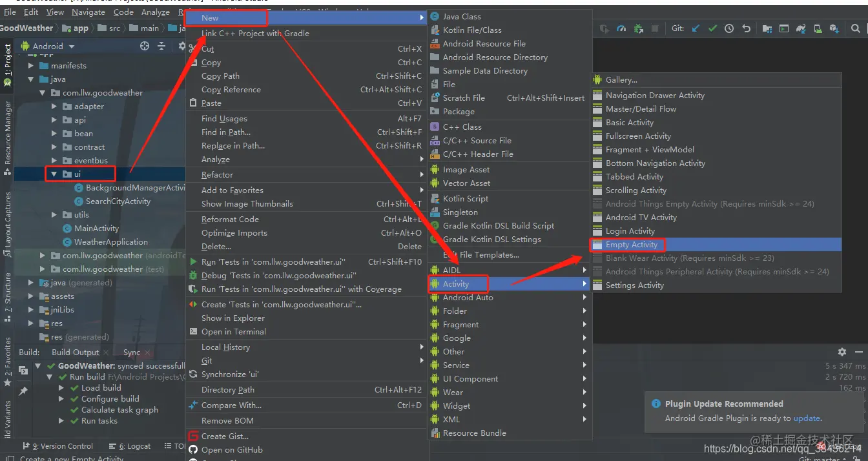
Task: Sync project with Gradle files elephant icon
Action: click(x=801, y=28)
